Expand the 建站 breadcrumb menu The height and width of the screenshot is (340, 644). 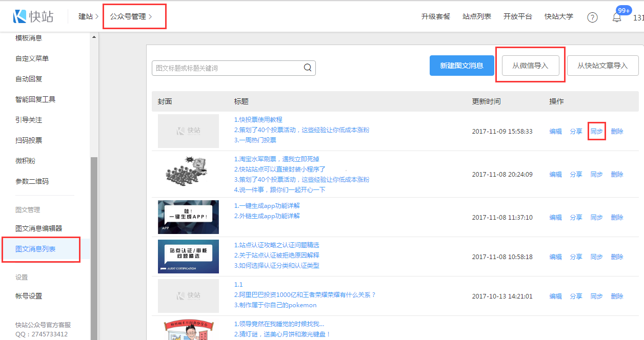[x=88, y=16]
